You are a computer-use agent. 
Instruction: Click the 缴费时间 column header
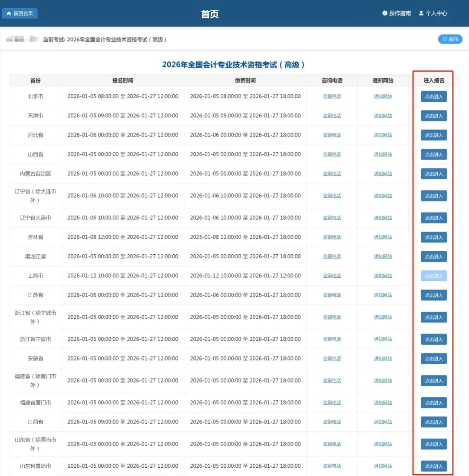point(245,80)
